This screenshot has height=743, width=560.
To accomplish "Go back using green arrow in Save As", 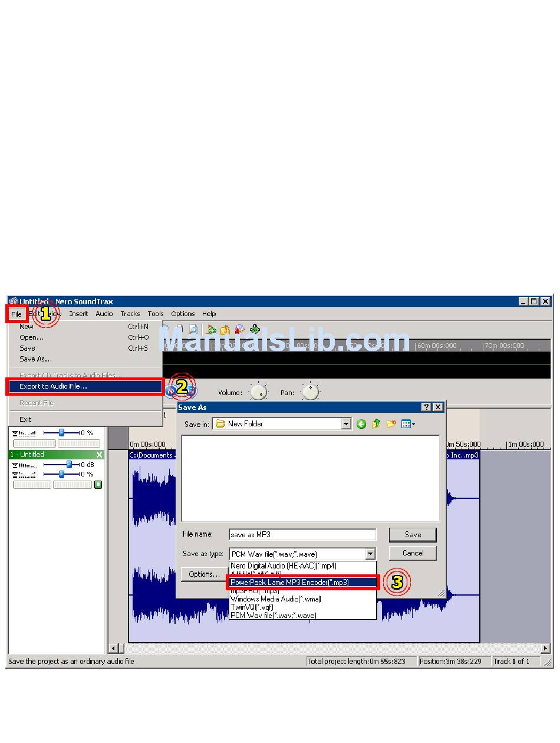I will (x=361, y=424).
